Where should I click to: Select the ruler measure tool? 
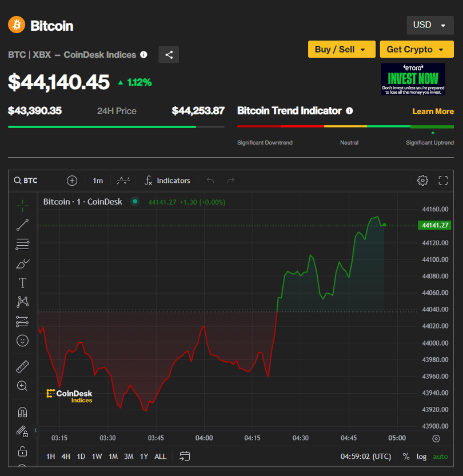coord(22,366)
